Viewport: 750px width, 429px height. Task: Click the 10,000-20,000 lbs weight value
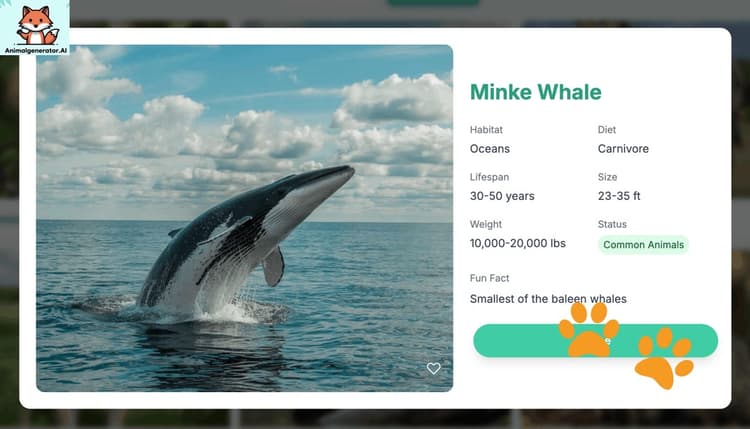click(518, 243)
